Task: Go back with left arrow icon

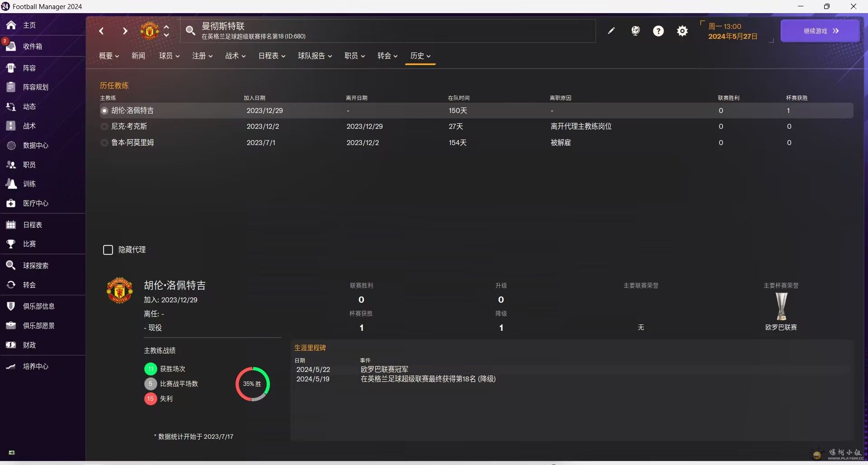Action: 101,31
